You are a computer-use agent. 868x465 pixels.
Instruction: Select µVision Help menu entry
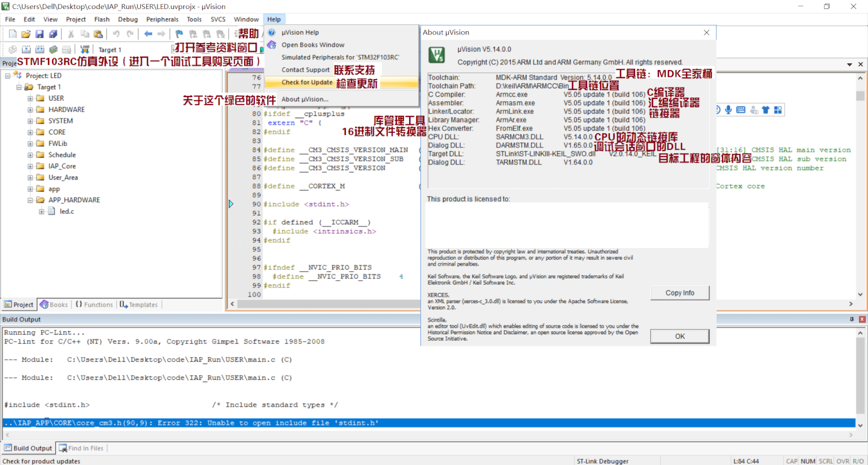coord(341,33)
